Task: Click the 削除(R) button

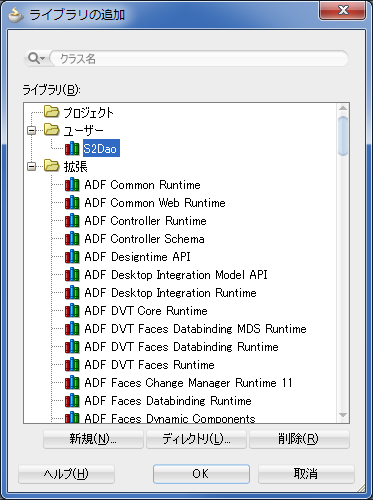Action: pos(299,439)
